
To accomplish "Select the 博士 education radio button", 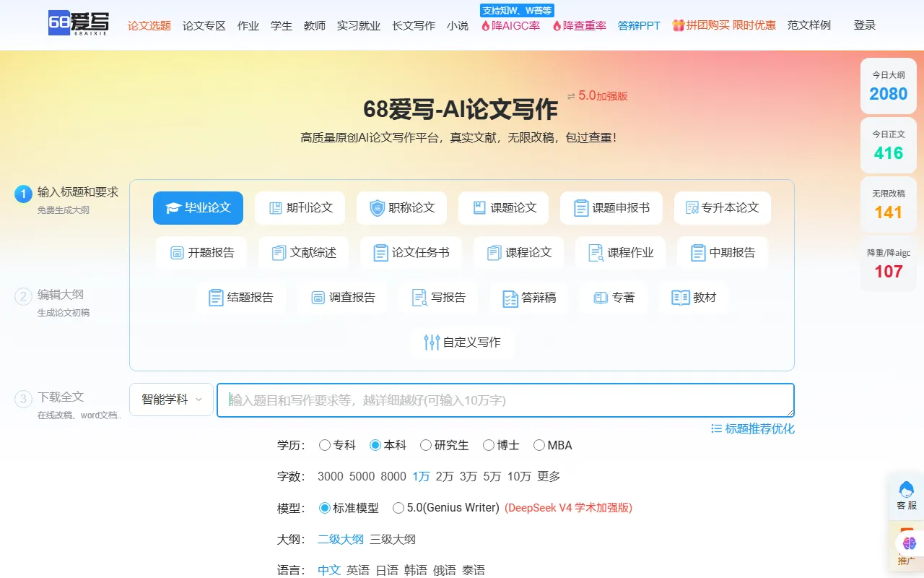I will coord(489,445).
